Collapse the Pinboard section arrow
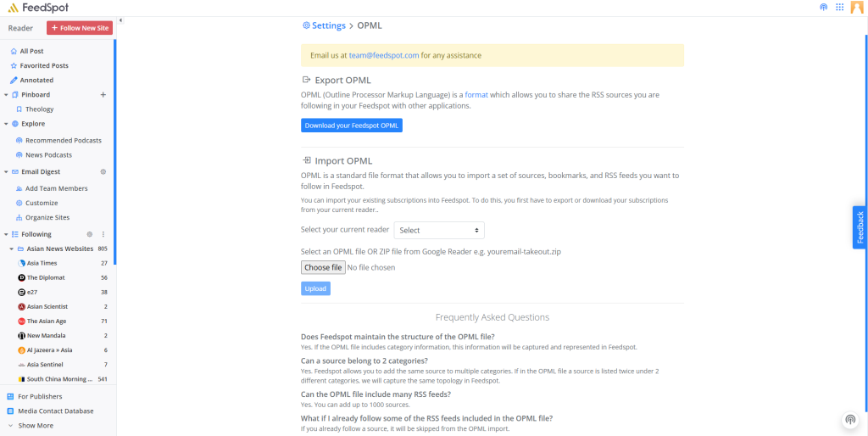The height and width of the screenshot is (436, 868). pyautogui.click(x=6, y=95)
